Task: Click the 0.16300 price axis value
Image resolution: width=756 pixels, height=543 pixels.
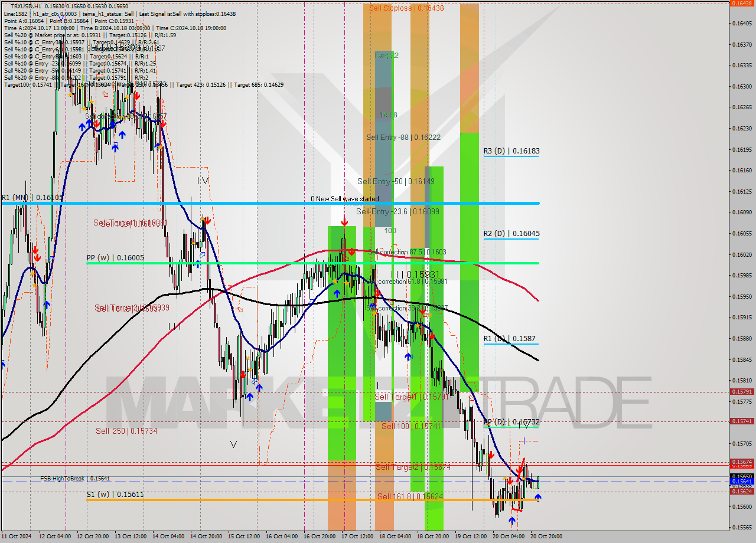Action: [742, 86]
